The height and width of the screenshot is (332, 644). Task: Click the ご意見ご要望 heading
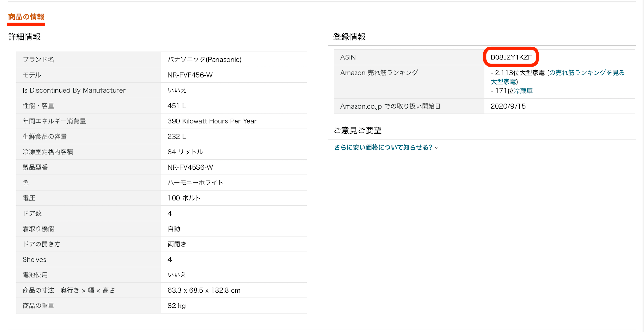point(357,130)
